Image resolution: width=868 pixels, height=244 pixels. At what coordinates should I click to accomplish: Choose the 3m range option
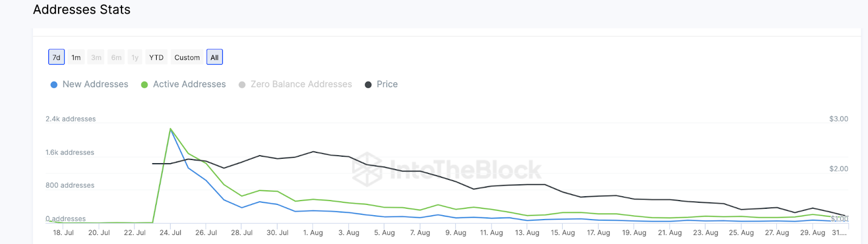coord(96,57)
